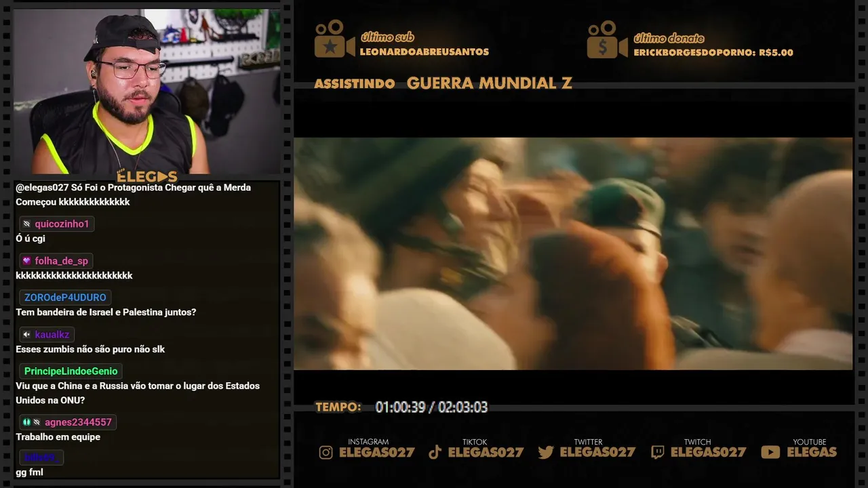Click subscriber name LEONARDOABREUSANTOS
Screen dimensions: 868x488
coord(425,52)
